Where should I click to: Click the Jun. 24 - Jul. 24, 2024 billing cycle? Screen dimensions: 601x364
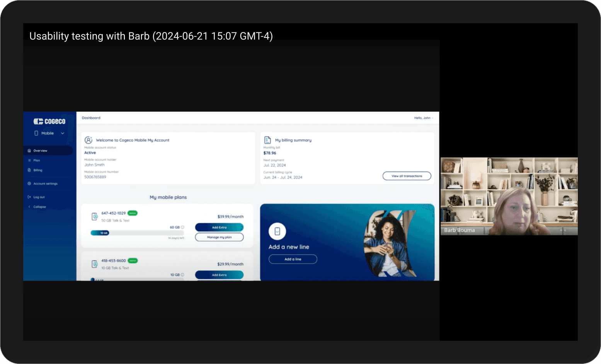[x=283, y=177]
